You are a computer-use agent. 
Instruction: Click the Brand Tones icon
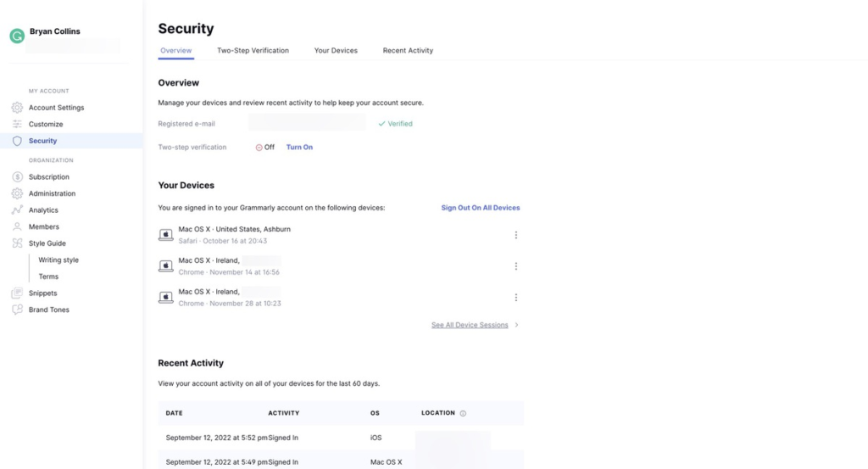click(x=17, y=310)
